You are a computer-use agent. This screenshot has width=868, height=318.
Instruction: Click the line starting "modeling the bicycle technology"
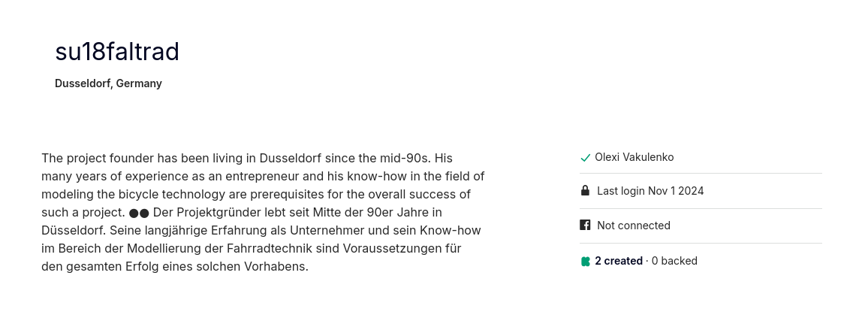256,195
